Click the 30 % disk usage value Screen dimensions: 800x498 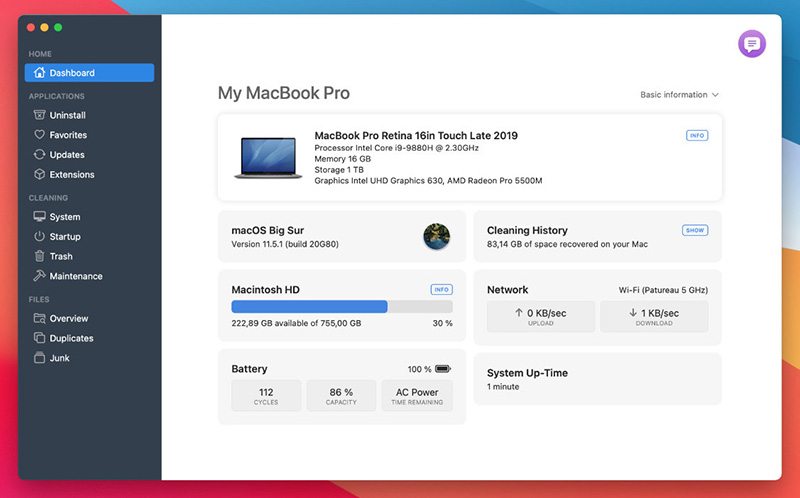pyautogui.click(x=442, y=323)
